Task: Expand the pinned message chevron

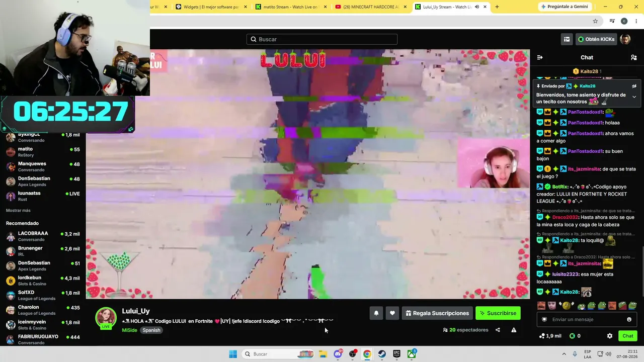Action: pyautogui.click(x=634, y=97)
